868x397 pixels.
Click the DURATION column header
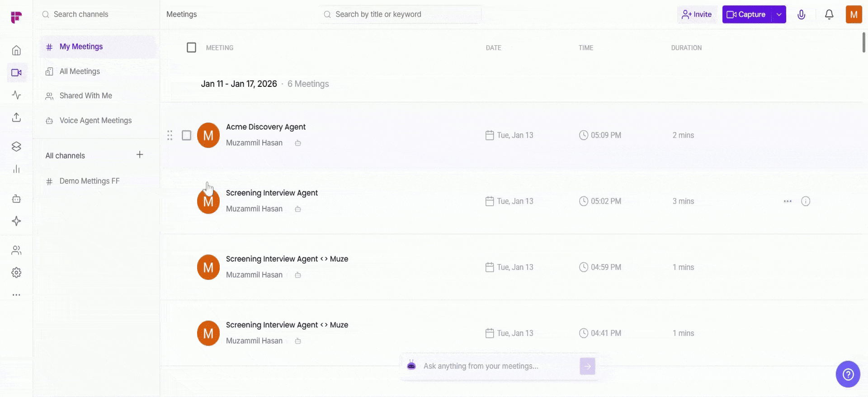pyautogui.click(x=686, y=48)
